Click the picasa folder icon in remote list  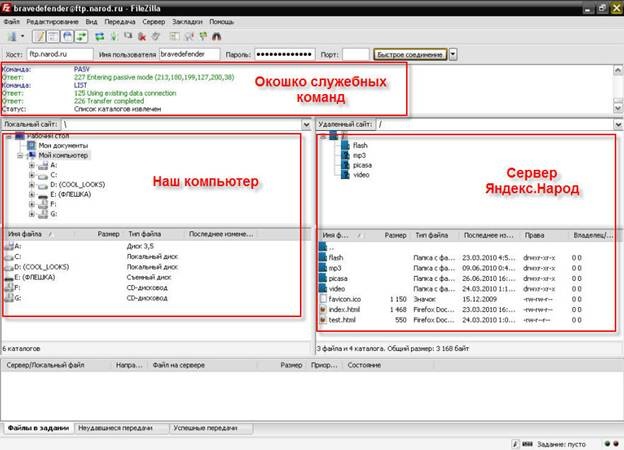[323, 279]
